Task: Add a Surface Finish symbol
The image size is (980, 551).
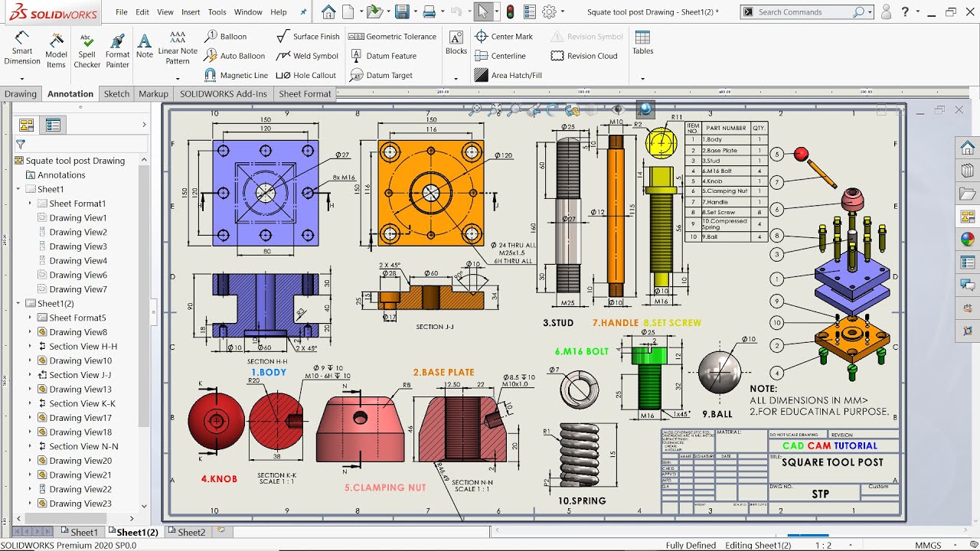Action: [308, 36]
